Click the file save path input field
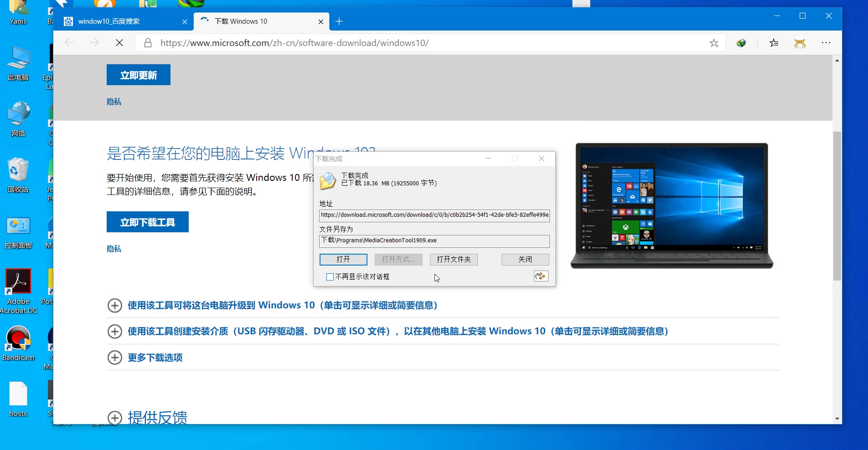The image size is (868, 450). point(434,240)
